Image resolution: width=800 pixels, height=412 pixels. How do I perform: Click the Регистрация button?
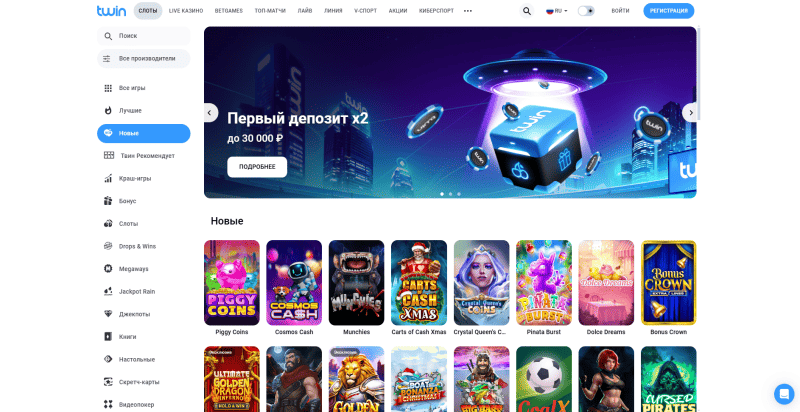click(x=668, y=11)
